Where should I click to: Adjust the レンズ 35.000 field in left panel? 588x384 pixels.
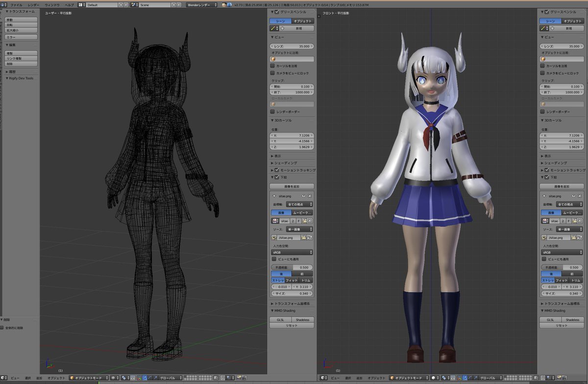coord(292,46)
